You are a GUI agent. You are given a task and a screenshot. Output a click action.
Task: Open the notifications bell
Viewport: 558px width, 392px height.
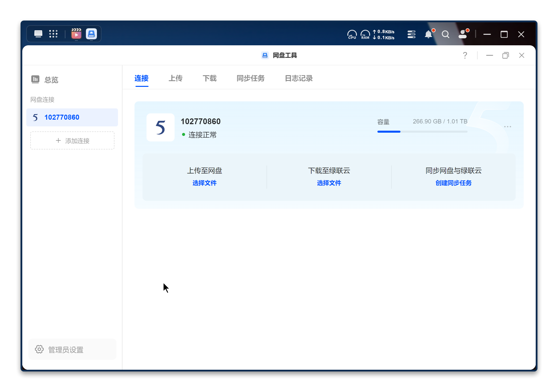429,34
